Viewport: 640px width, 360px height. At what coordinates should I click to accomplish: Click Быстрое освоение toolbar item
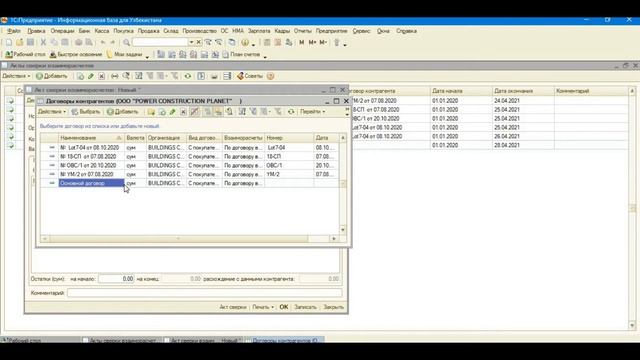click(x=76, y=55)
